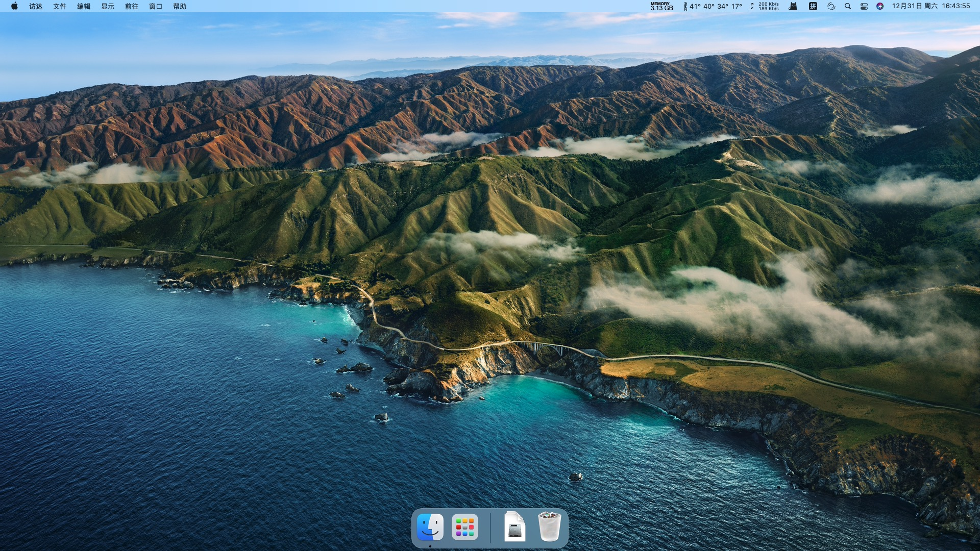Launch Siri from the menu bar
Screen dimensions: 980x551
(880, 6)
